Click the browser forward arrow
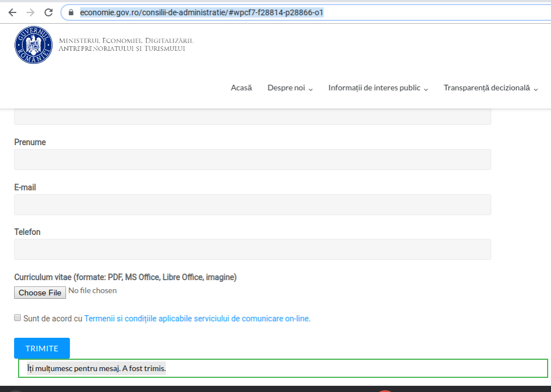Image resolution: width=551 pixels, height=392 pixels. tap(30, 12)
